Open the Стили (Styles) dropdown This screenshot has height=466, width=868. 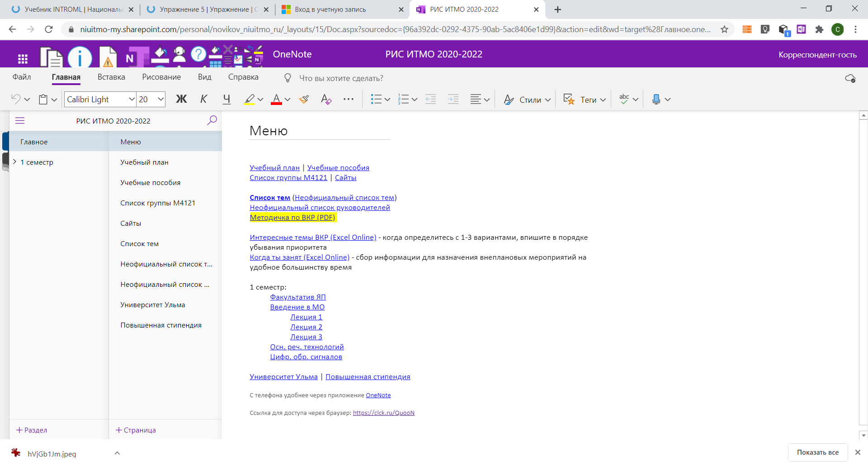[x=533, y=100]
